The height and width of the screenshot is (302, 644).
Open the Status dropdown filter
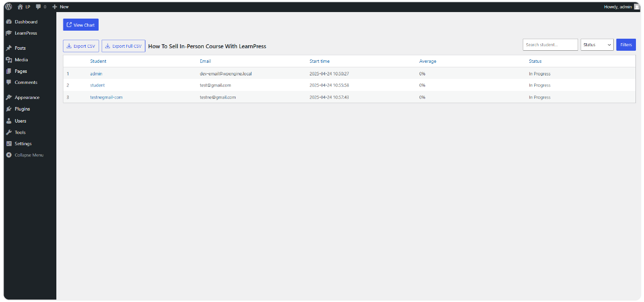point(597,45)
